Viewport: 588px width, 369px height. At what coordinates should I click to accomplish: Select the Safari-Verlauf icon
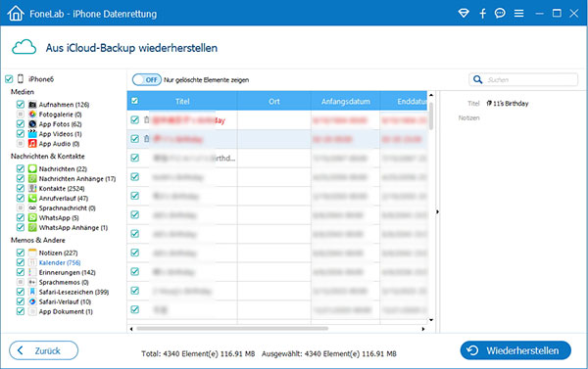[32, 301]
